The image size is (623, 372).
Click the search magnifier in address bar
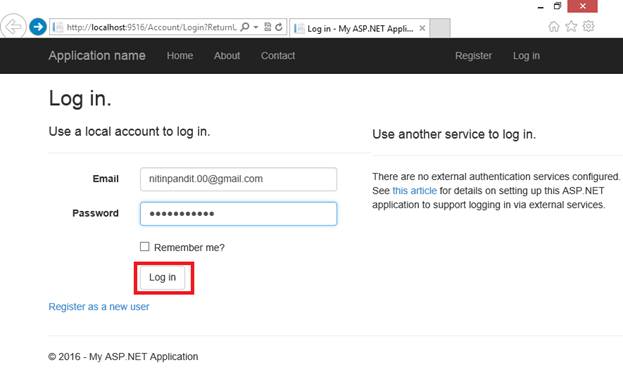(x=245, y=27)
